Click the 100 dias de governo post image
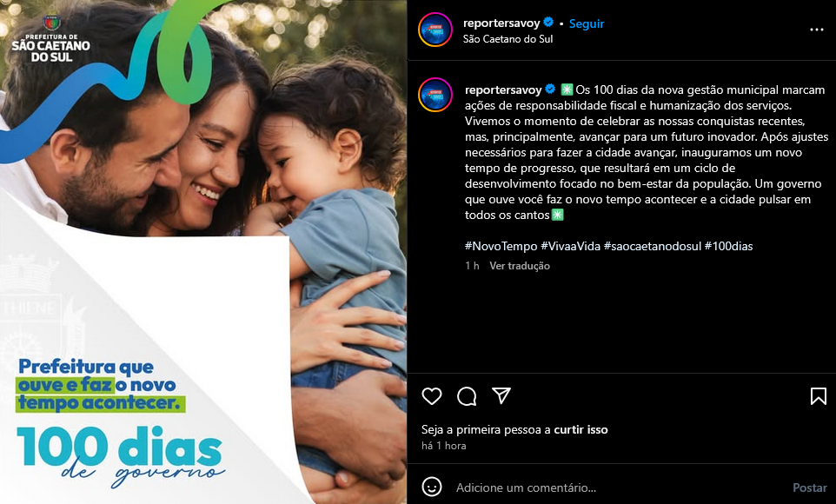The width and height of the screenshot is (836, 504). click(203, 252)
